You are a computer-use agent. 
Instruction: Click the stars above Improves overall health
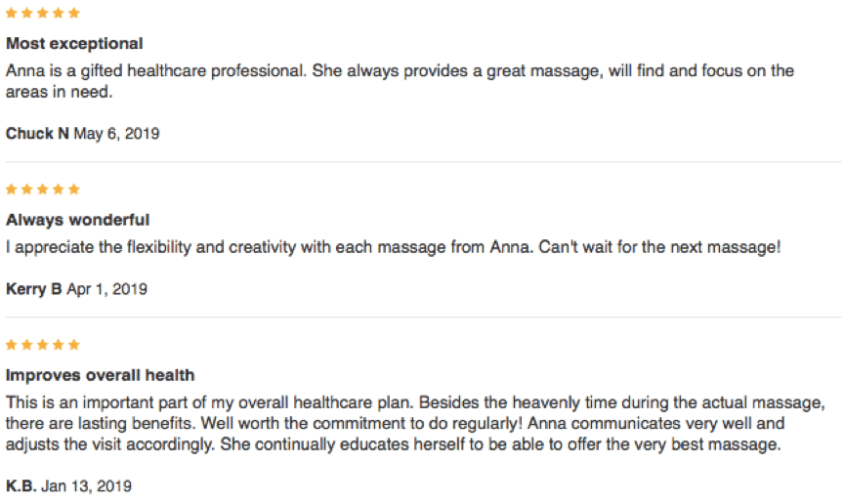43,345
